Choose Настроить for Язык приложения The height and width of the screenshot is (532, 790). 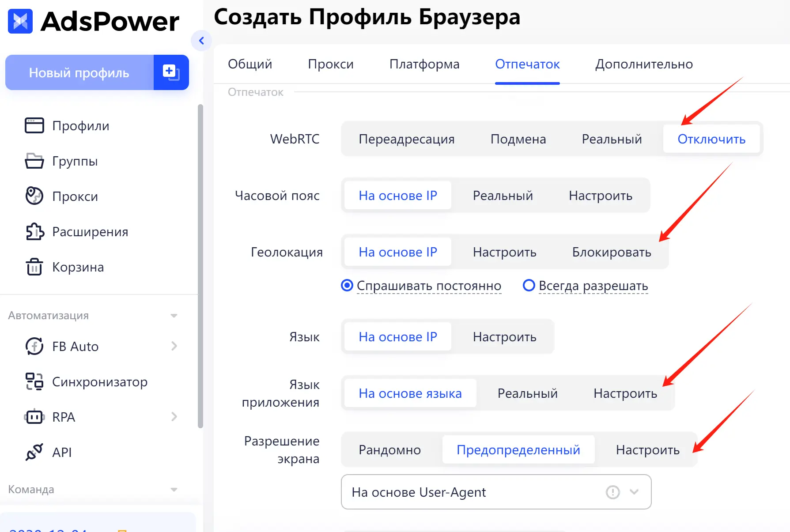[625, 393]
